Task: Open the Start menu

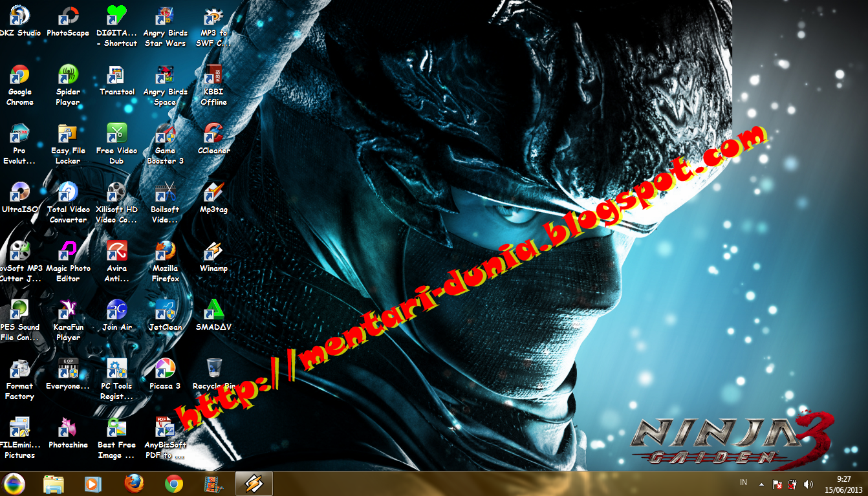Action: [14, 484]
